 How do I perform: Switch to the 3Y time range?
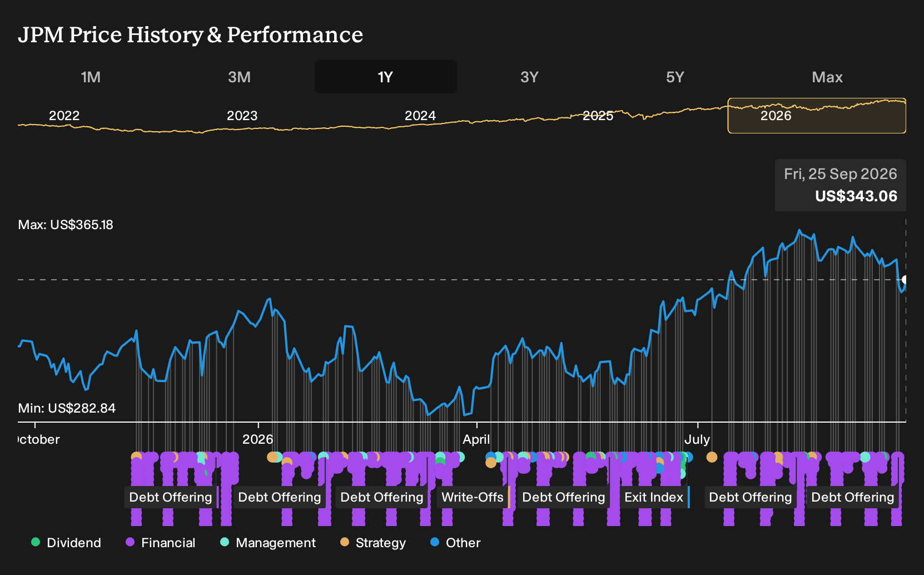[x=529, y=77]
